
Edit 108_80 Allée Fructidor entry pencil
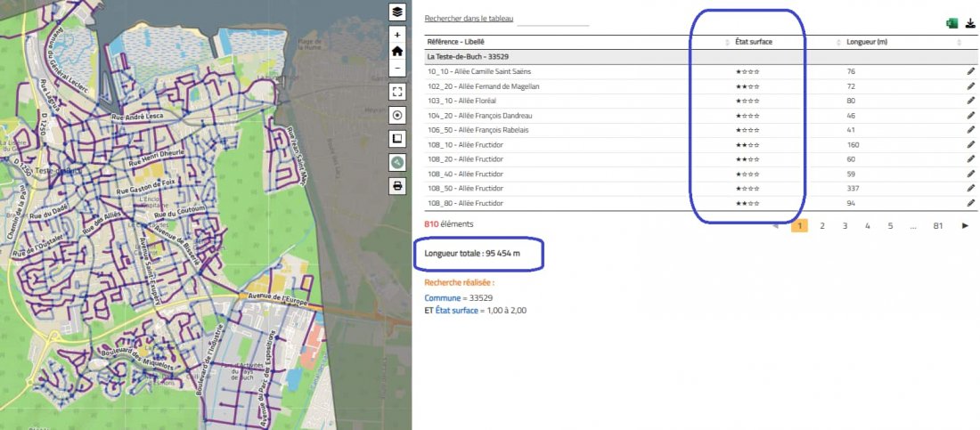pos(970,203)
